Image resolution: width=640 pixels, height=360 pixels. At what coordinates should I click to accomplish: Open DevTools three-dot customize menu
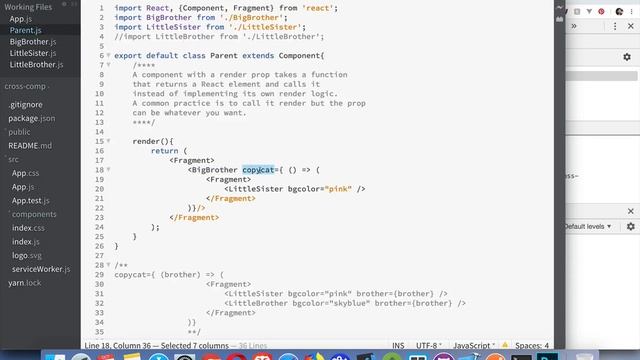tap(615, 26)
